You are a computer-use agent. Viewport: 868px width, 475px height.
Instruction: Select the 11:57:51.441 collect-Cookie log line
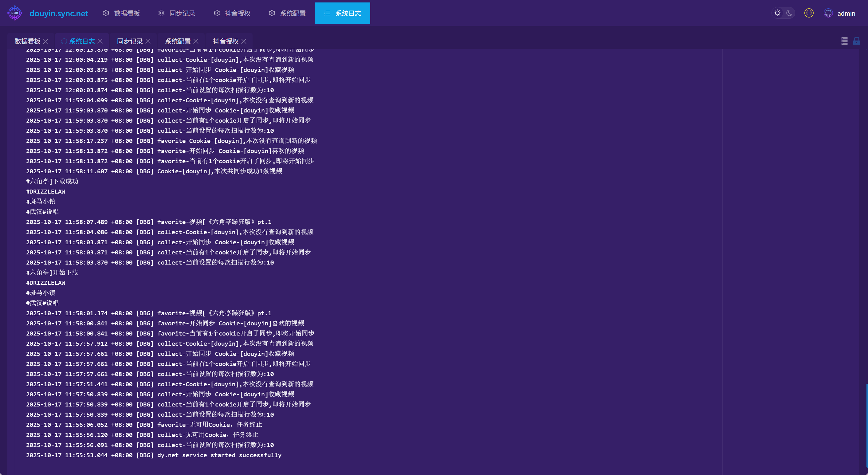pyautogui.click(x=170, y=384)
